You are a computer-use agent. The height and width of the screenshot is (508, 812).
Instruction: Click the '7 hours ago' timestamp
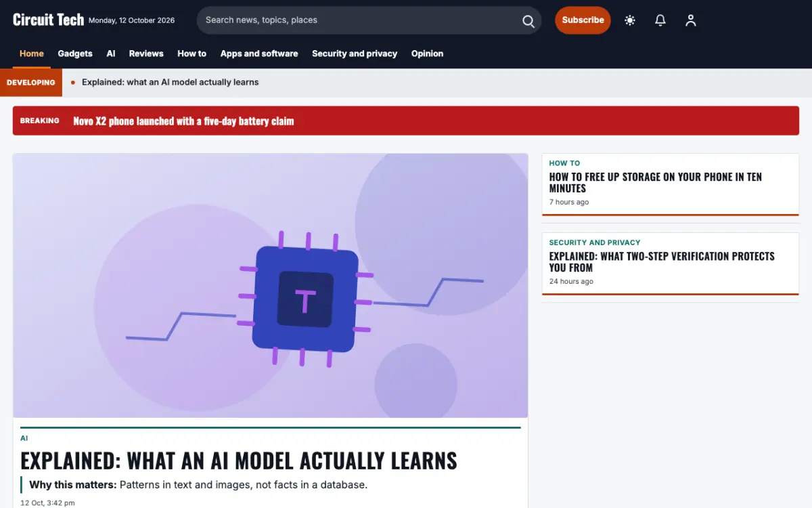tap(569, 202)
